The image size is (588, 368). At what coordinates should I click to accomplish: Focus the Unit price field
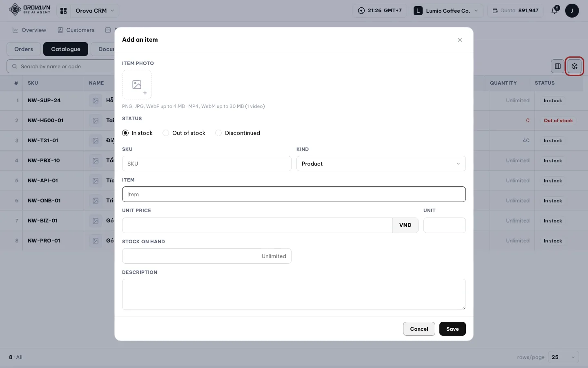pyautogui.click(x=257, y=225)
